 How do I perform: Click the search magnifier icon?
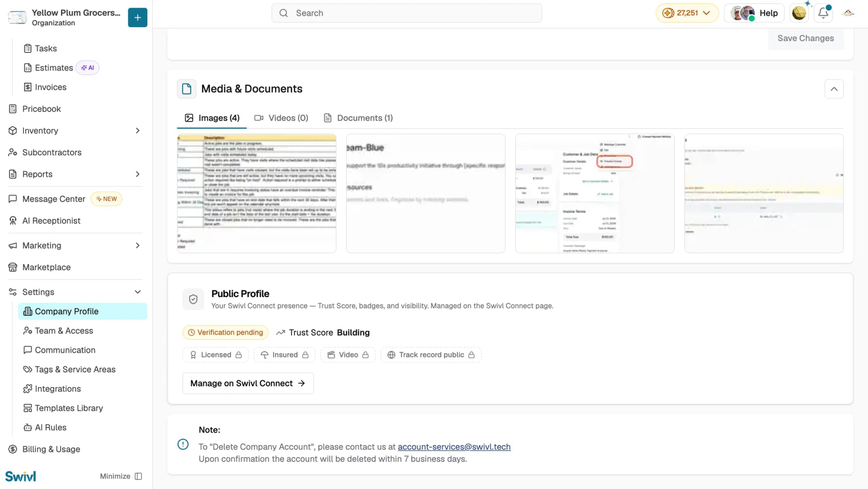[283, 13]
